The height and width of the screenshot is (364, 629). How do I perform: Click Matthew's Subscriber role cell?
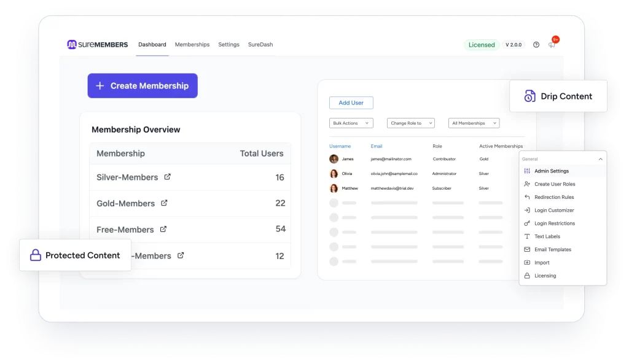[442, 188]
